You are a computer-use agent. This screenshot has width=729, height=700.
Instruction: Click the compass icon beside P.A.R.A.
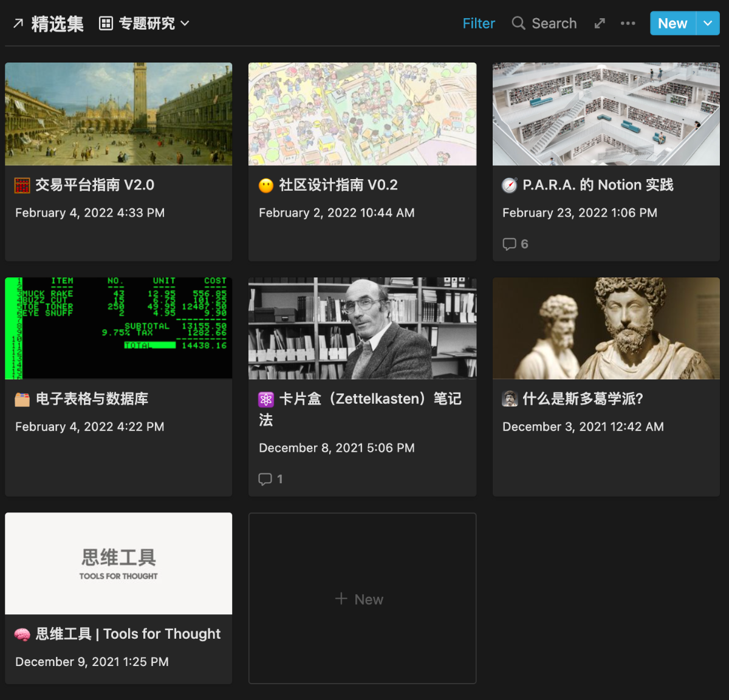pyautogui.click(x=509, y=185)
